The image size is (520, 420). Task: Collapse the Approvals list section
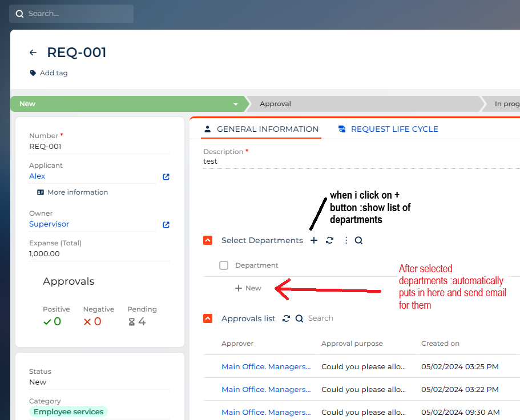pyautogui.click(x=208, y=318)
